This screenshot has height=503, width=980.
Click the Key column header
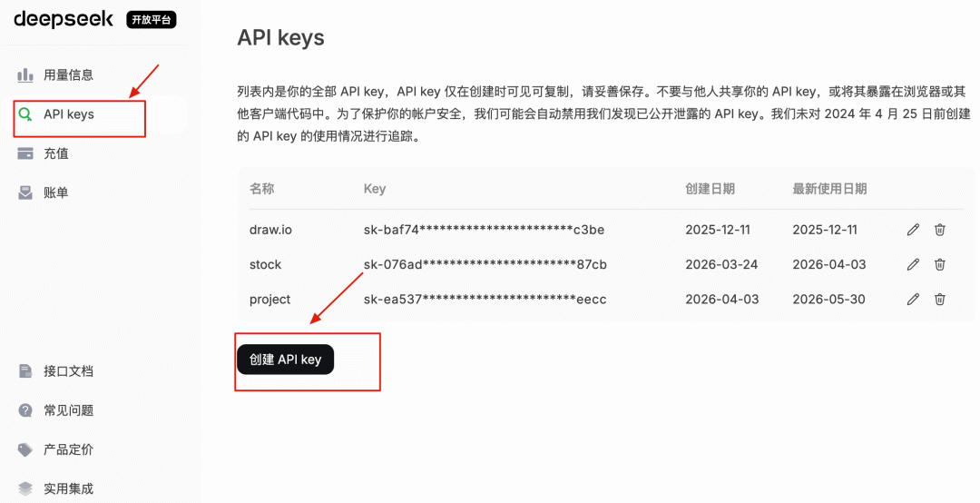[x=375, y=189]
